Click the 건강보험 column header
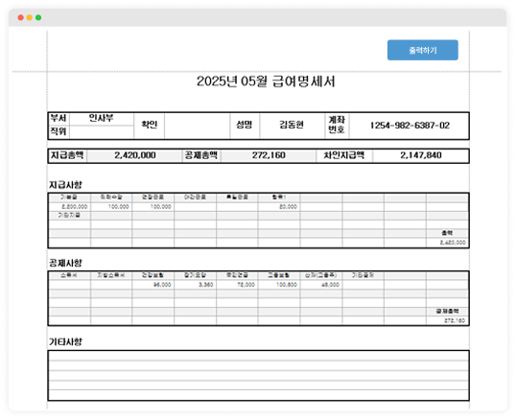Viewport: 516px width, 420px height. (152, 275)
